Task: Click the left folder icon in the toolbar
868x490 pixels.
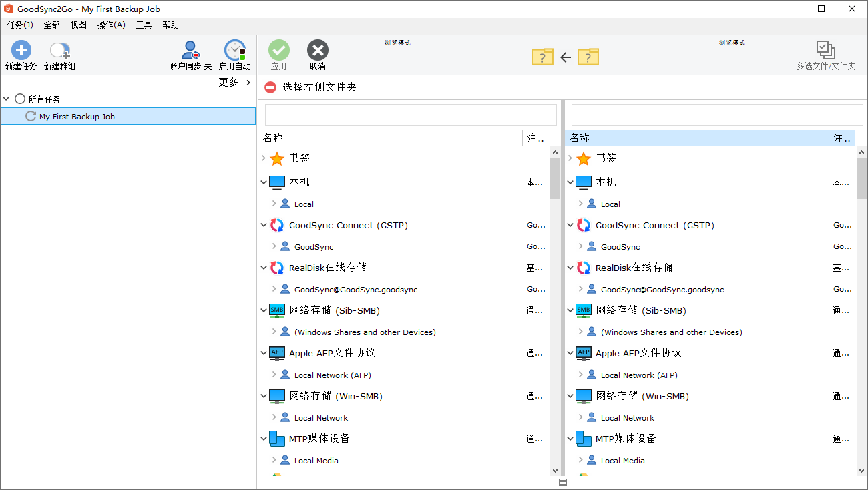Action: (x=543, y=57)
